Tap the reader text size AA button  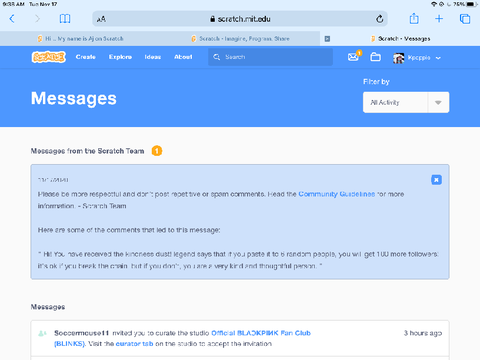[x=101, y=19]
